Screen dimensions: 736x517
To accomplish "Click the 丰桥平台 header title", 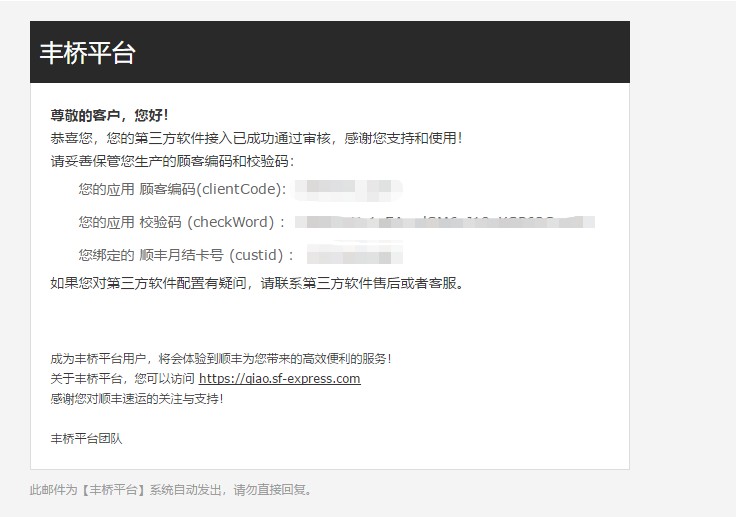I will pyautogui.click(x=87, y=53).
